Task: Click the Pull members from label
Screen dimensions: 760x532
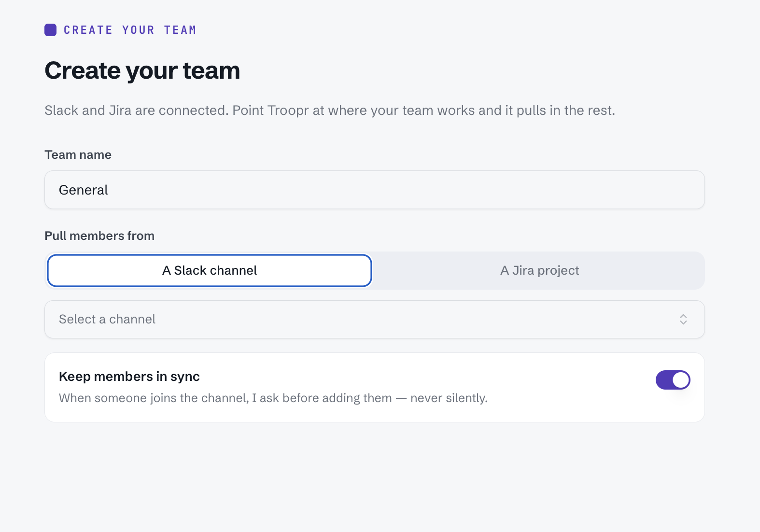Action: [99, 236]
